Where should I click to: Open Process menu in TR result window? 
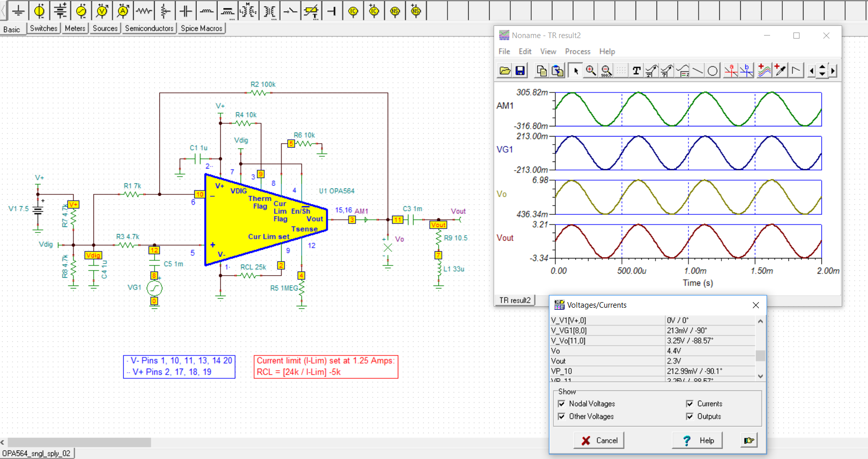pos(578,51)
